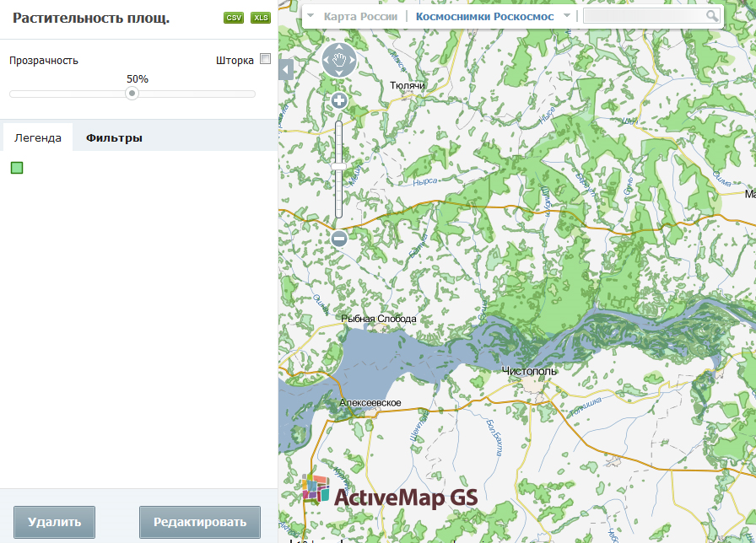Switch to the Фильтры tab

tap(114, 138)
